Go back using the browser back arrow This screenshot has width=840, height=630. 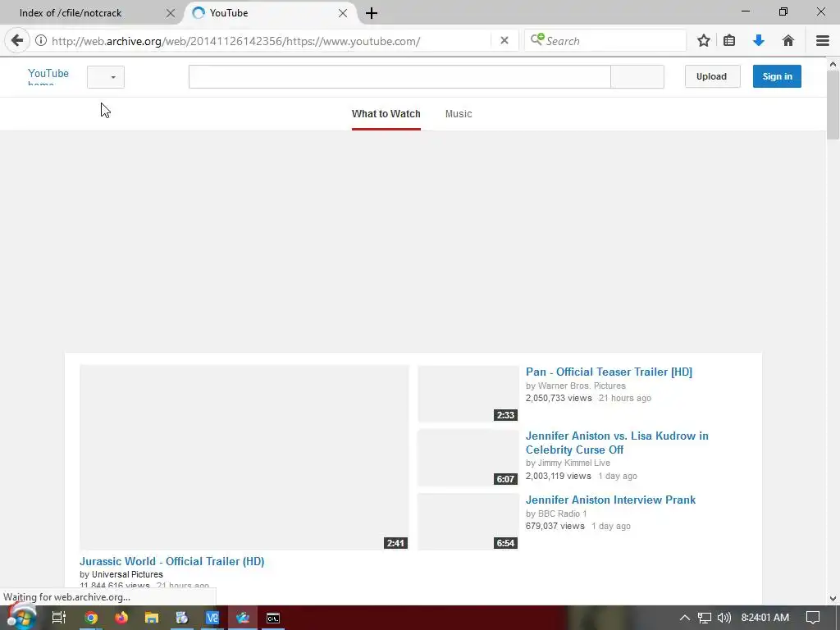click(x=17, y=41)
